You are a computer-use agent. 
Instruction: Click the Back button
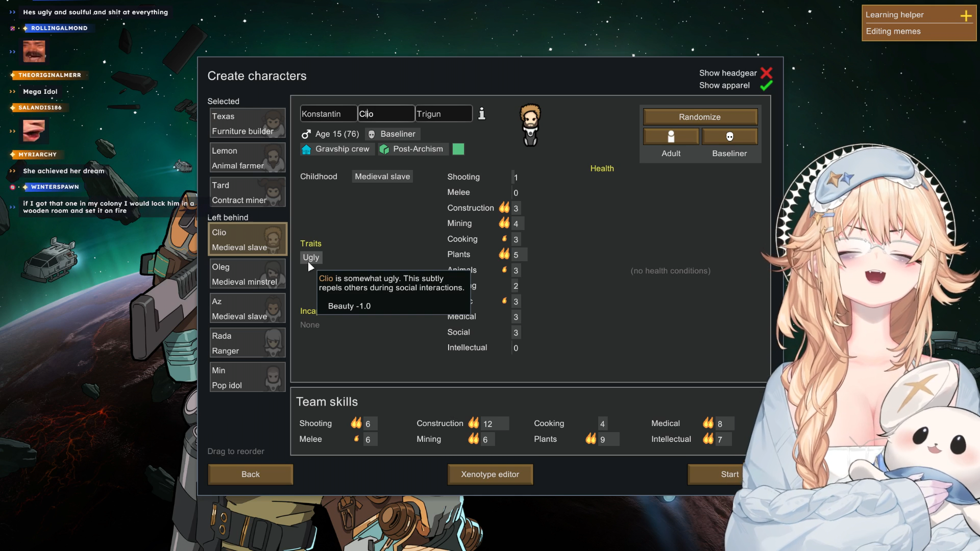[x=250, y=474]
